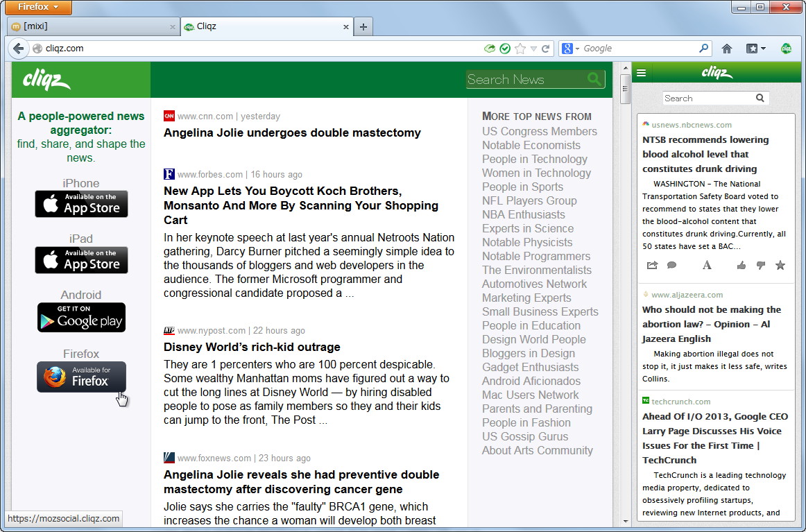Open US Gossip Gurus link
This screenshot has width=806, height=532.
click(x=525, y=437)
